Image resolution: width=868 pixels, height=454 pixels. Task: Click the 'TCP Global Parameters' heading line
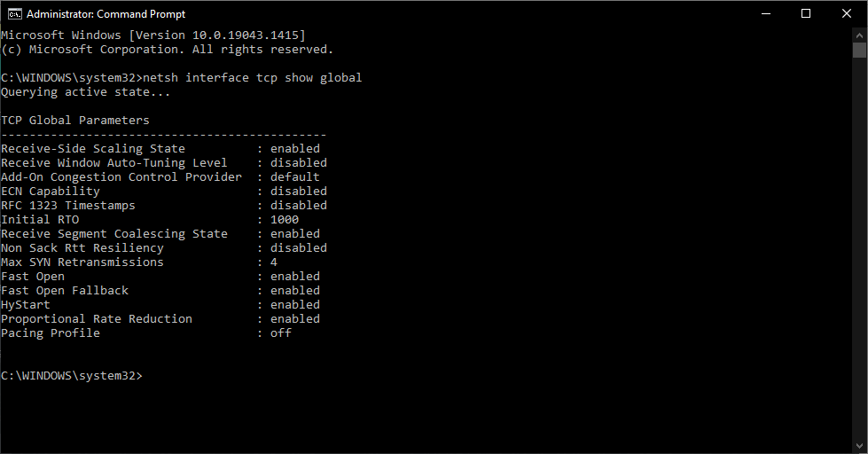click(75, 121)
